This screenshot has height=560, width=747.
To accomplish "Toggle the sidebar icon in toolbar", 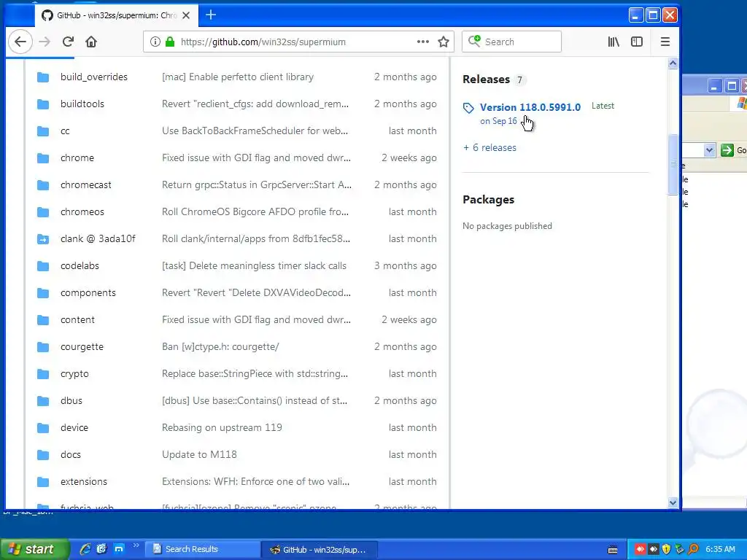I will 636,42.
